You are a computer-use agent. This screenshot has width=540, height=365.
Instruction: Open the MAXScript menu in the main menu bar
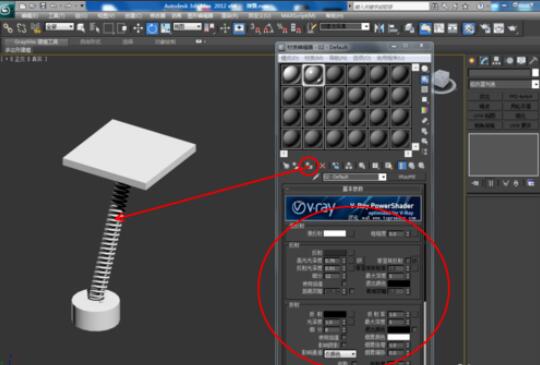click(298, 16)
